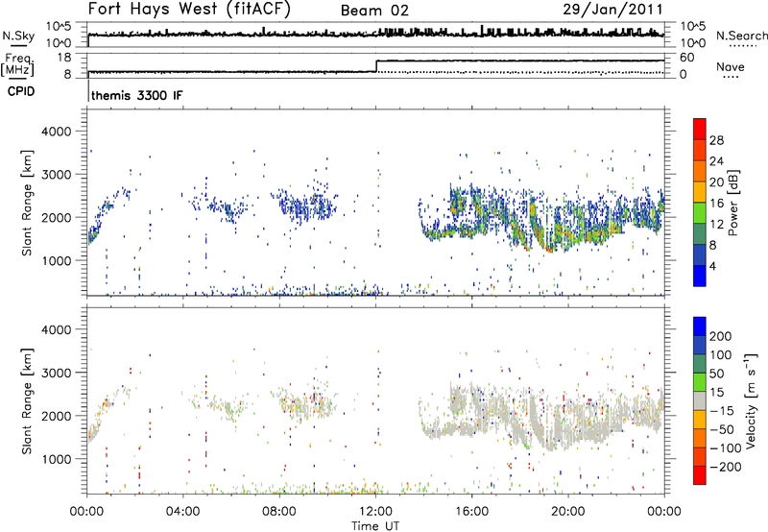768x532 pixels.
Task: Click the red −200 swatch of velocity colorbar
Action: 700,475
